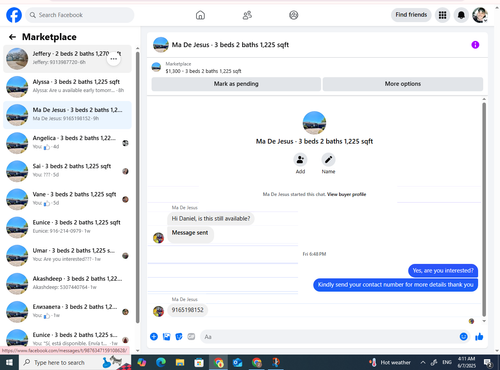Open the Home feed icon

(x=200, y=15)
